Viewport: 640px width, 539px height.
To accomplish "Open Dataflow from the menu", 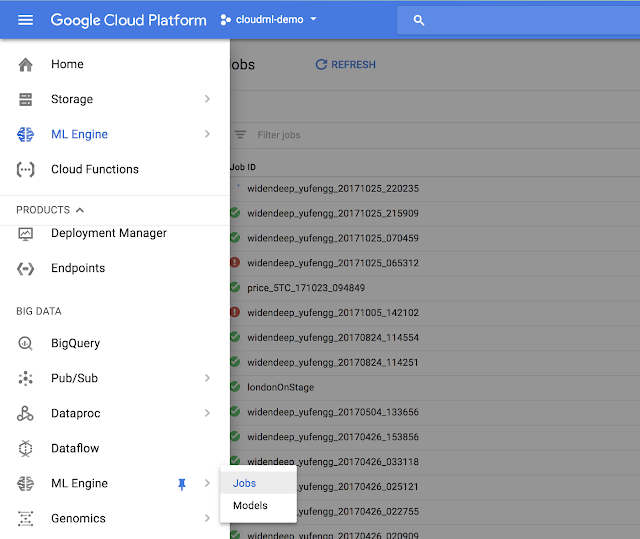I will 75,448.
